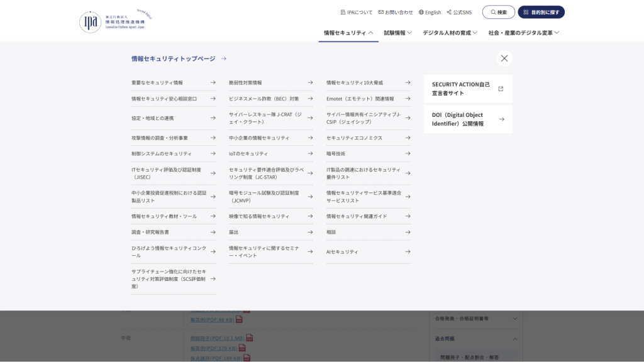Open 脆弱性対策情報
The width and height of the screenshot is (644, 362).
click(270, 82)
